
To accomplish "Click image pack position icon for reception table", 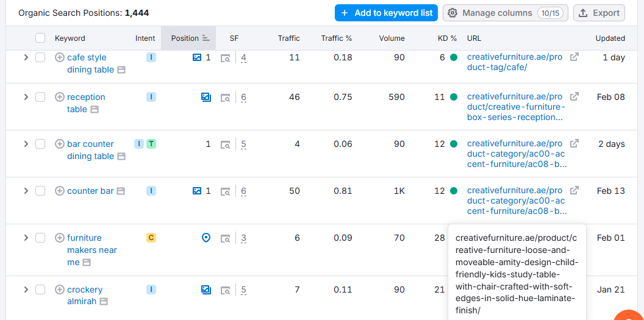I will pyautogui.click(x=206, y=98).
